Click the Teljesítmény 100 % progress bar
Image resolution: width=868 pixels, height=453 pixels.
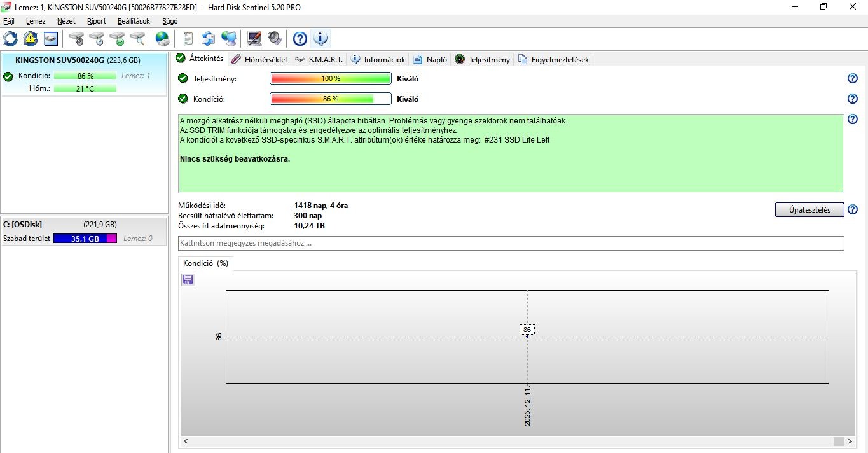coord(331,79)
